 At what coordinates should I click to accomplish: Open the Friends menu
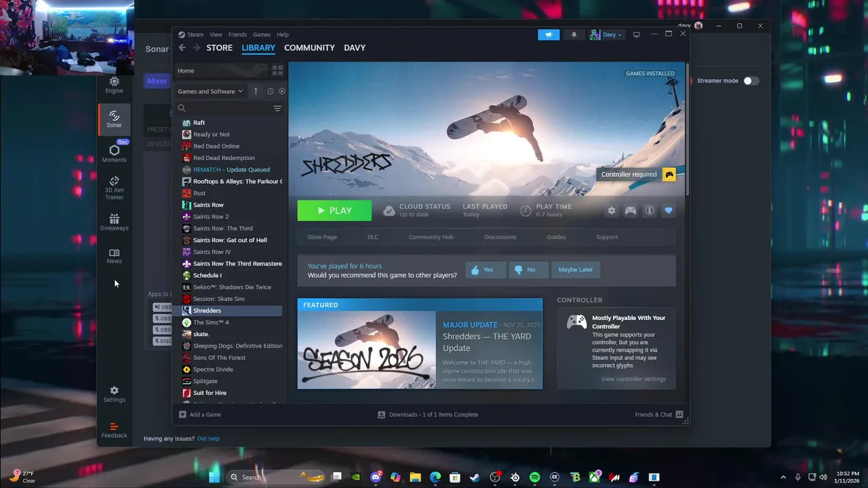coord(237,35)
